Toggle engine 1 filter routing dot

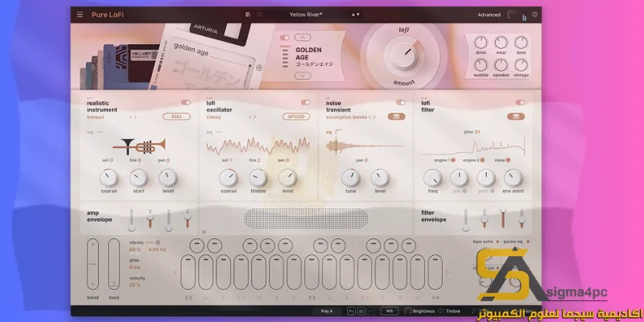tap(453, 160)
